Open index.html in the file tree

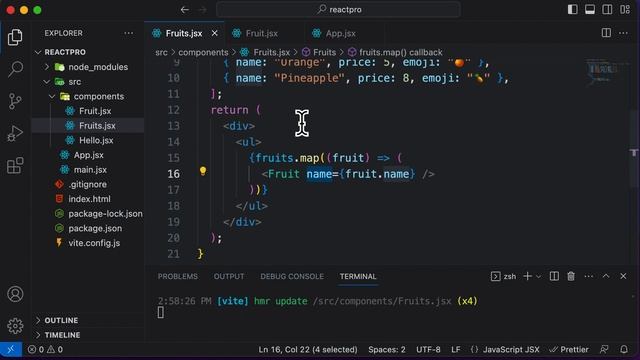(x=88, y=199)
